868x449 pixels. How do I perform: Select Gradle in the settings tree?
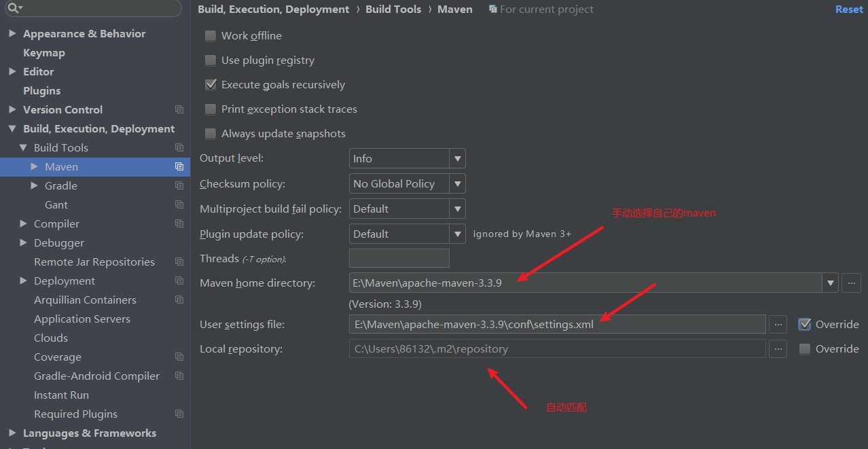pos(61,185)
